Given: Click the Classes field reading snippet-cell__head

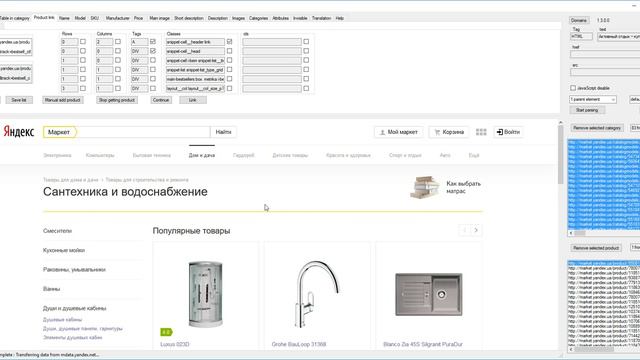Looking at the screenshot, I should pos(195,51).
